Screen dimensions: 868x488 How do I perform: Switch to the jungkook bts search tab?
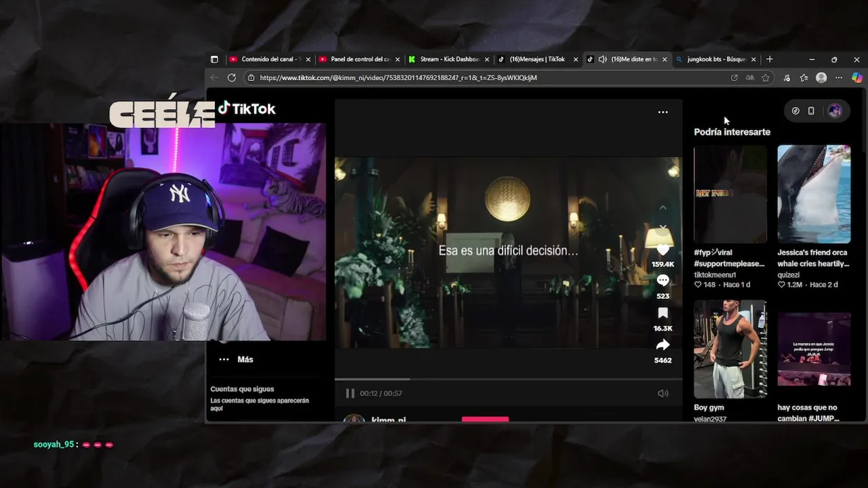click(x=715, y=60)
